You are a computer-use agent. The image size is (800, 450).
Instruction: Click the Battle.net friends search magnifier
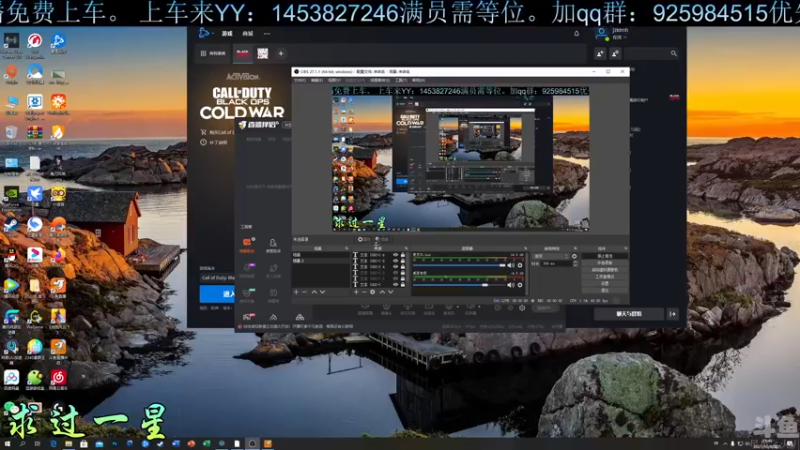coord(673,54)
